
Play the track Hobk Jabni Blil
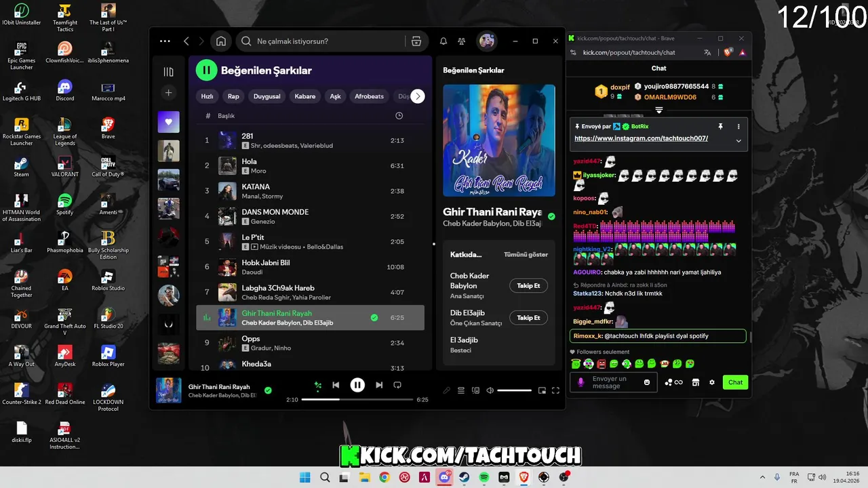tap(310, 266)
